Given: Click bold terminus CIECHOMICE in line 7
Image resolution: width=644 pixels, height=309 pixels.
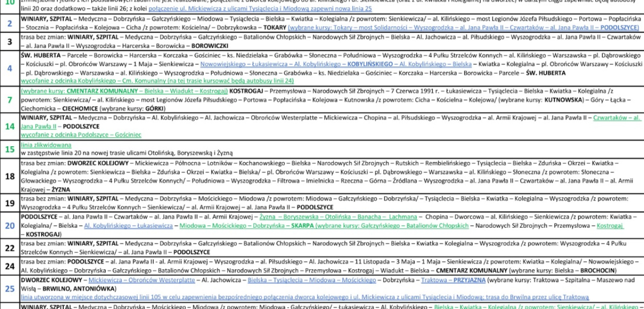Looking at the screenshot, I should pyautogui.click(x=80, y=109).
